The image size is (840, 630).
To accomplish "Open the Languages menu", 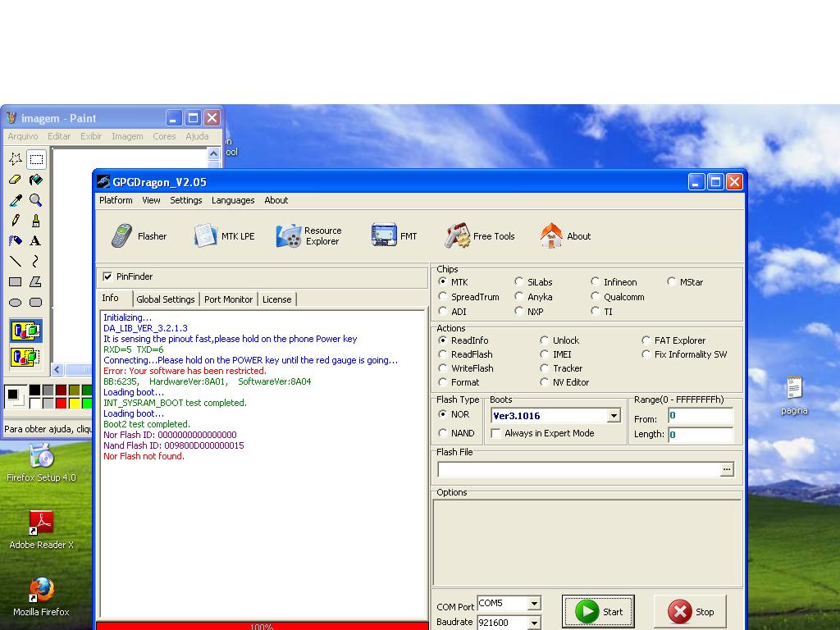I will pyautogui.click(x=233, y=200).
